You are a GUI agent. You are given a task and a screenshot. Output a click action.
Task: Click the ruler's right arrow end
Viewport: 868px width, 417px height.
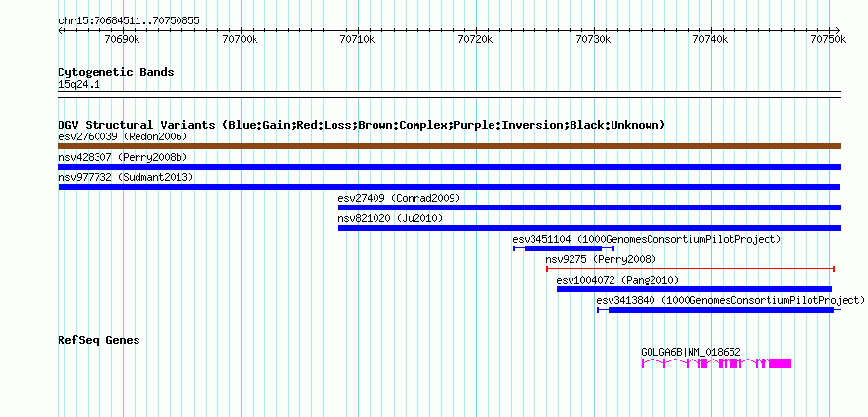pyautogui.click(x=838, y=30)
